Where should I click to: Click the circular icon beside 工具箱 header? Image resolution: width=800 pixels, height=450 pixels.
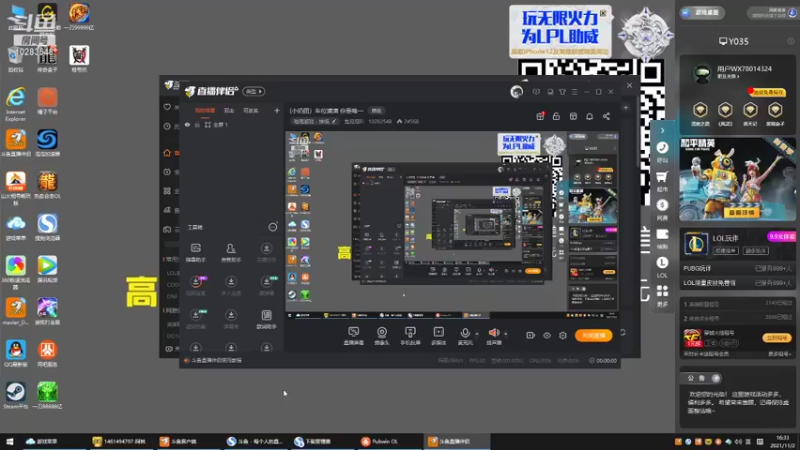tap(273, 227)
